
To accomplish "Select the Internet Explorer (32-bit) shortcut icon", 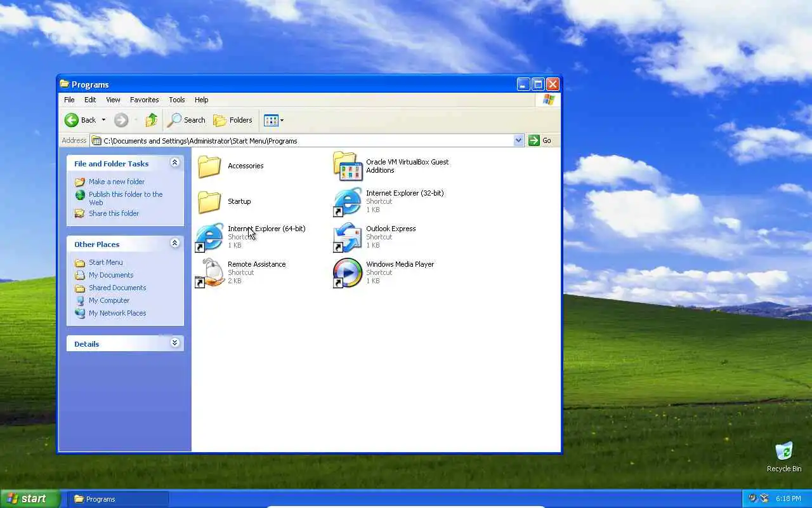I will pos(348,202).
